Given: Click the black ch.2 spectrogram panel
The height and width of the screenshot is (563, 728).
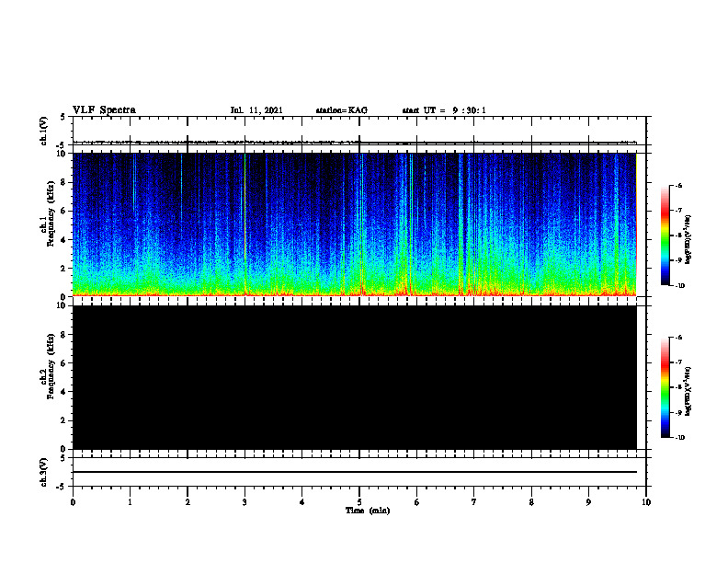Looking at the screenshot, I should pos(355,377).
